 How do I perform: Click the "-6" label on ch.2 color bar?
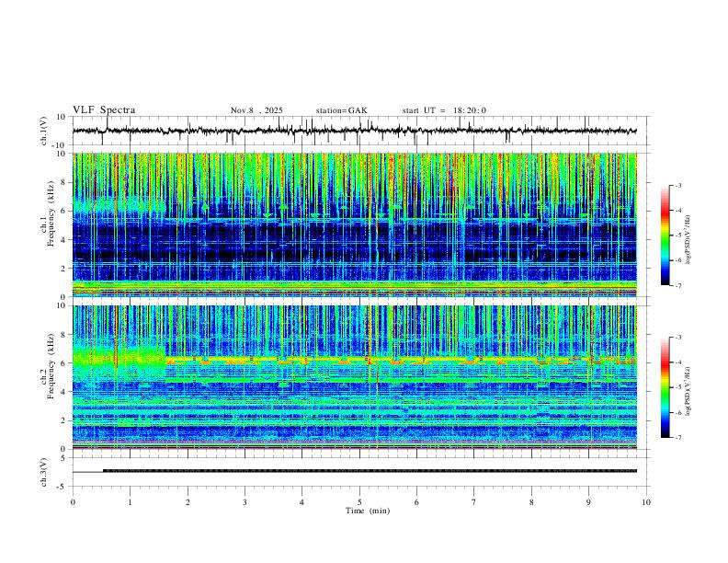point(677,412)
